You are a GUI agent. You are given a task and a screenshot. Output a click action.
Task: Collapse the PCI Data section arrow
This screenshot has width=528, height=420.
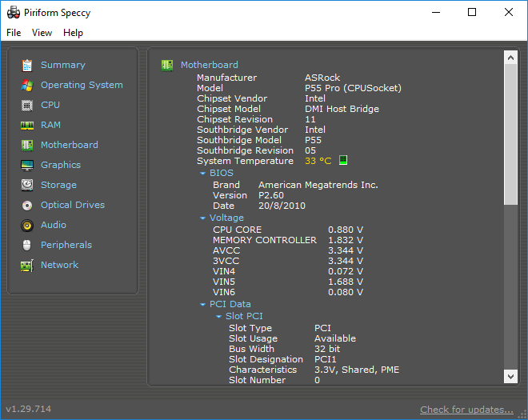(202, 305)
